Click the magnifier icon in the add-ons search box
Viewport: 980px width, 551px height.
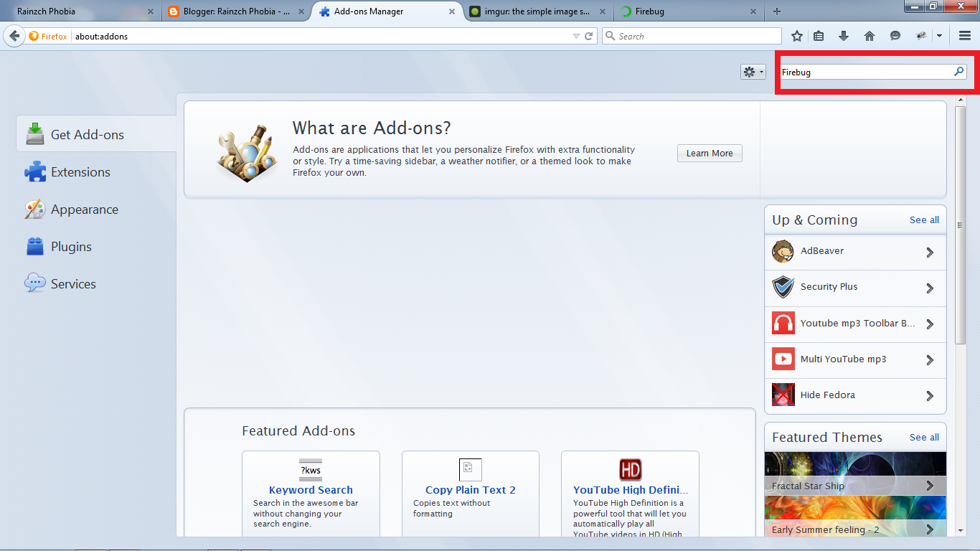point(958,72)
